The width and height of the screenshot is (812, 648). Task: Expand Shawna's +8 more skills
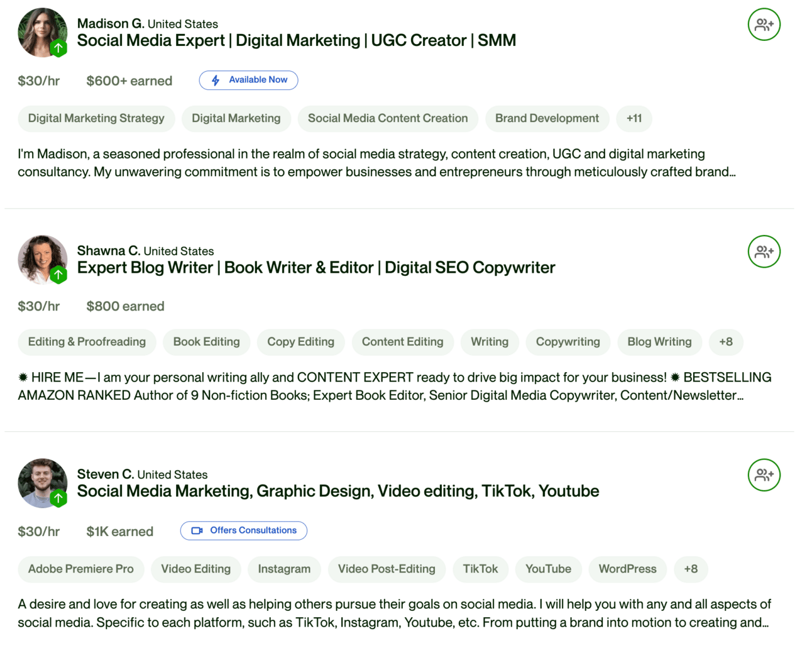point(725,342)
